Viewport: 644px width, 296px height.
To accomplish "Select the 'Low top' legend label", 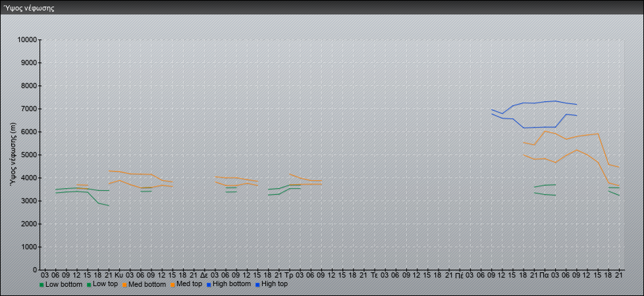I will (x=105, y=284).
